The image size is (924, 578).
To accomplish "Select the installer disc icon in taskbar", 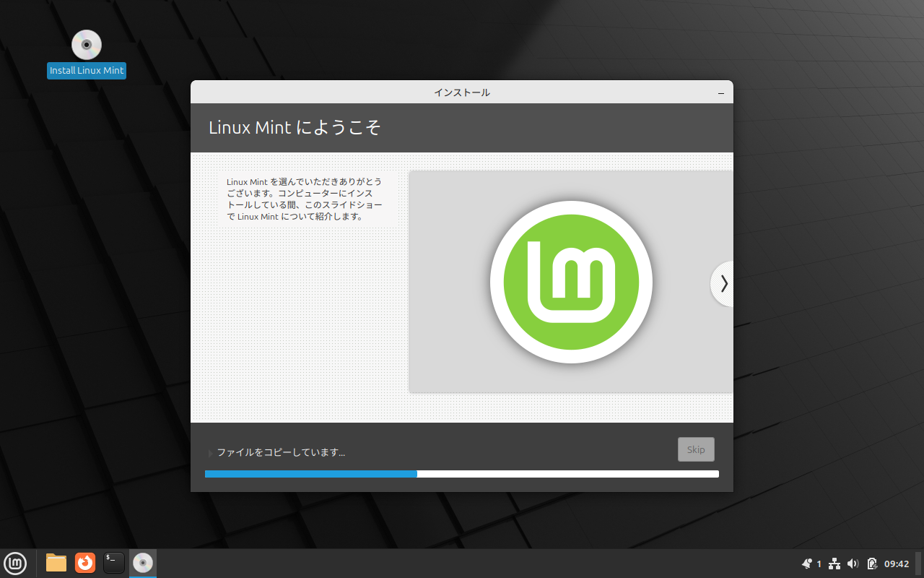I will (x=143, y=562).
